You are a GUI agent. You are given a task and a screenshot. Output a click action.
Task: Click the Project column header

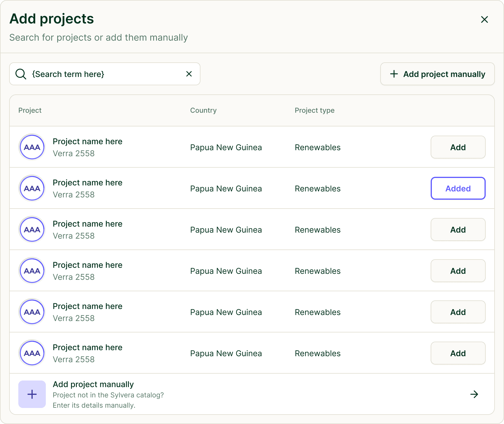30,110
